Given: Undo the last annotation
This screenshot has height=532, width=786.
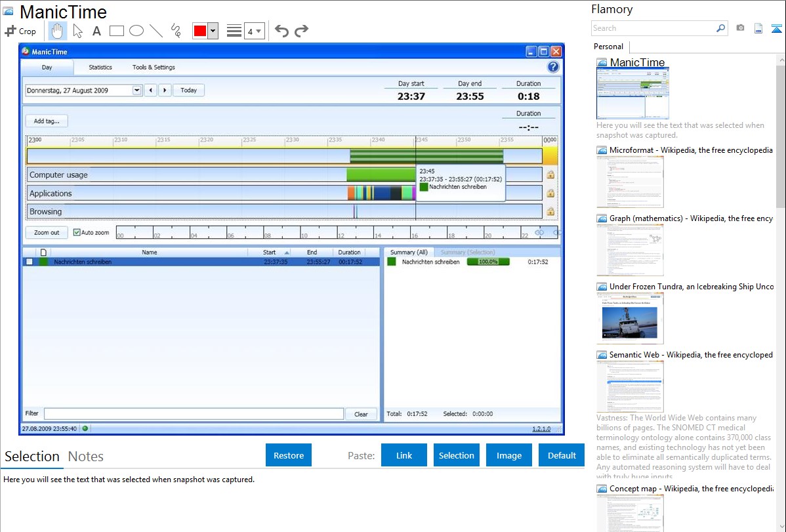Looking at the screenshot, I should [x=281, y=31].
